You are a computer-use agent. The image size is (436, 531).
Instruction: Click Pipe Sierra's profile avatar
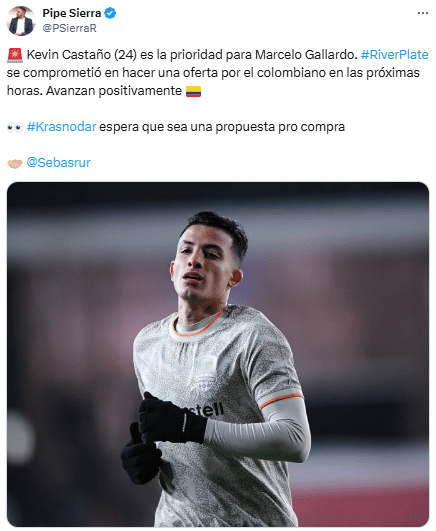20,21
